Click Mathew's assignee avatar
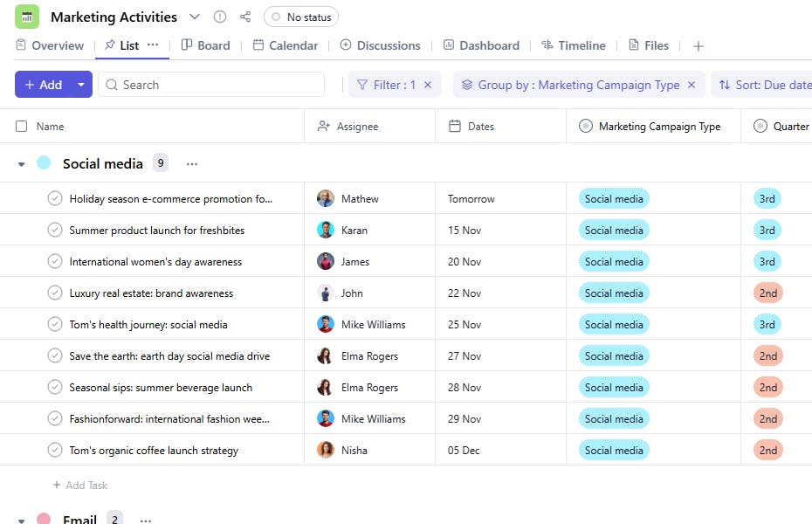 point(326,199)
